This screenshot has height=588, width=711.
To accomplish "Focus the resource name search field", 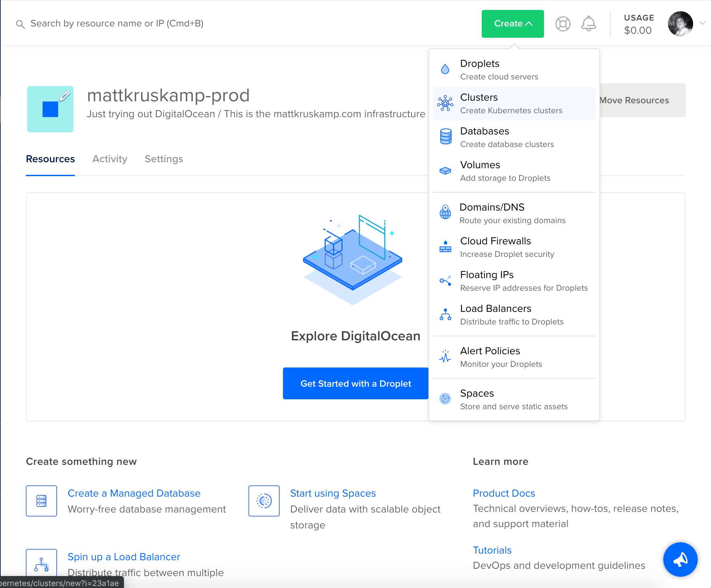I will tap(117, 24).
